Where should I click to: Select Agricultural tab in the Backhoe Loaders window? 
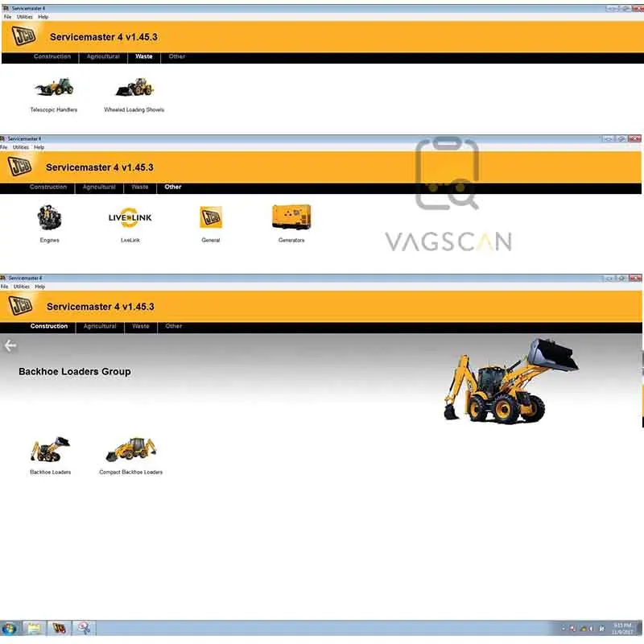click(x=100, y=326)
